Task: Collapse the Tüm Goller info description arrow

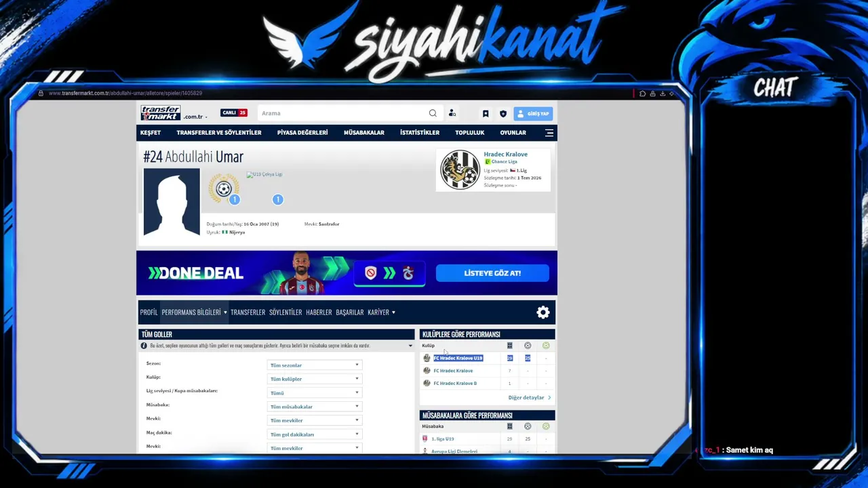Action: point(410,346)
